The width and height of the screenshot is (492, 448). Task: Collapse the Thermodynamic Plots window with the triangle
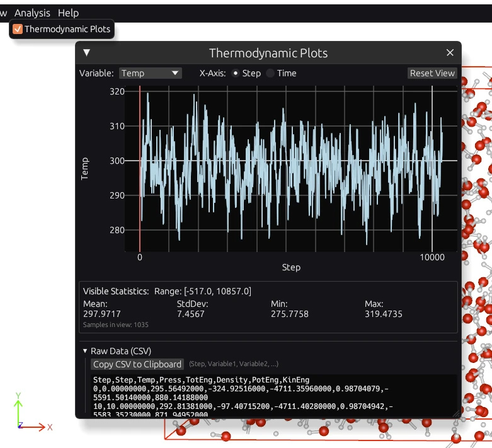click(87, 53)
